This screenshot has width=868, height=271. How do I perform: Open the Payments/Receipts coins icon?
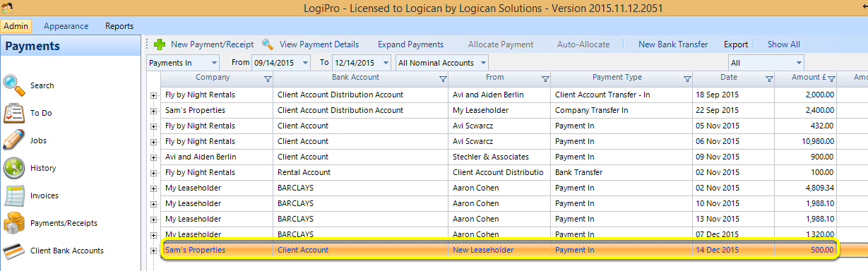point(14,222)
